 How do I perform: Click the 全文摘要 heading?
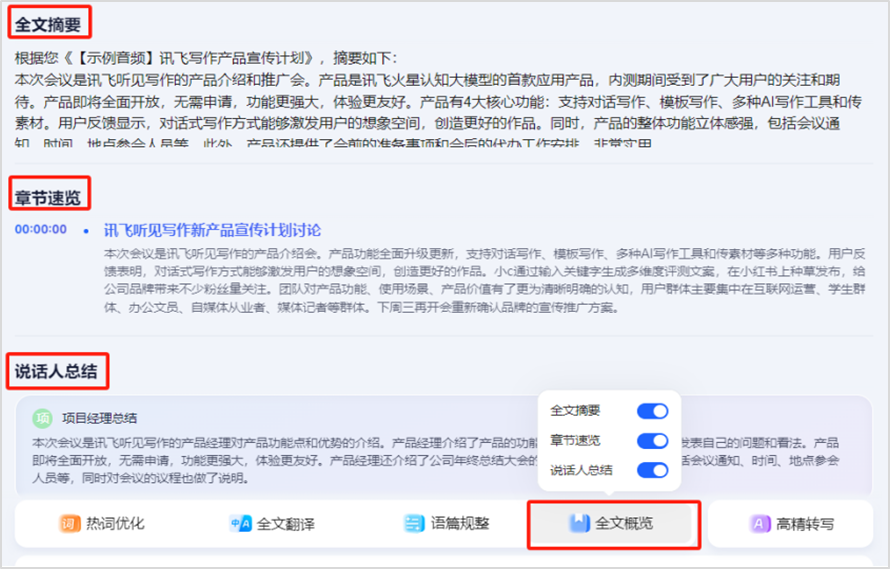(x=48, y=24)
